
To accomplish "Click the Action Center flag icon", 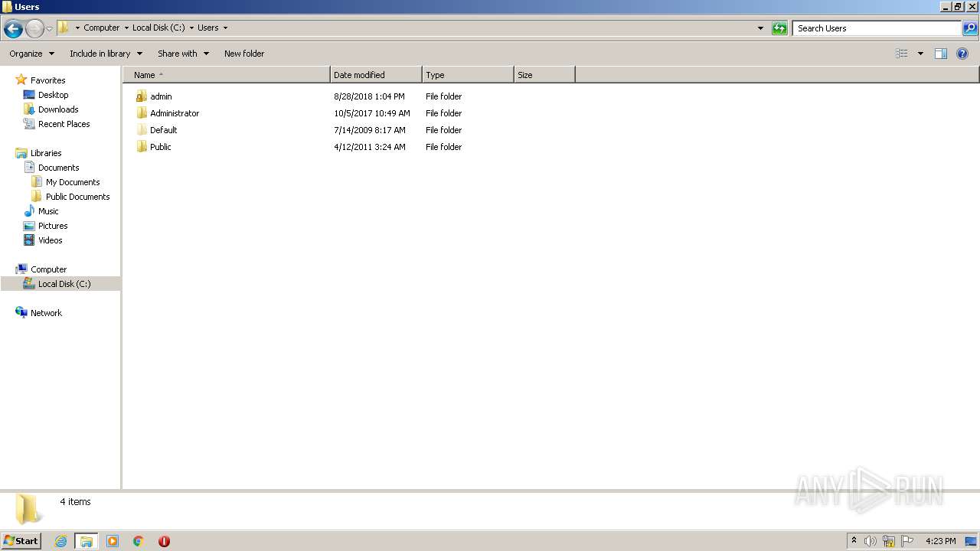I will click(907, 541).
